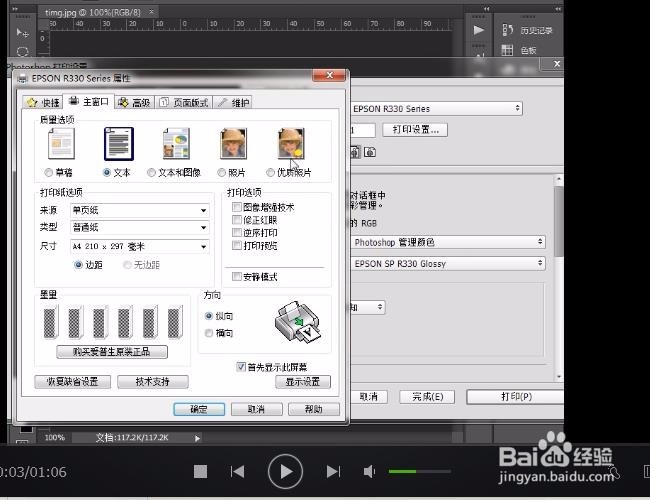650x500 pixels.
Task: Click the portrait layout icon in print dialog
Action: coord(355,152)
